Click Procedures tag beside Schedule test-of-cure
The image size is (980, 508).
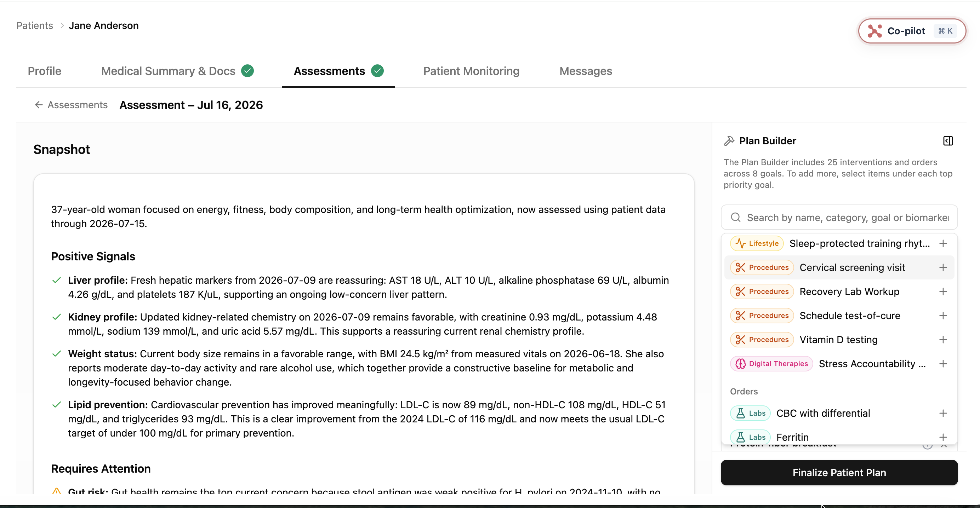(762, 316)
